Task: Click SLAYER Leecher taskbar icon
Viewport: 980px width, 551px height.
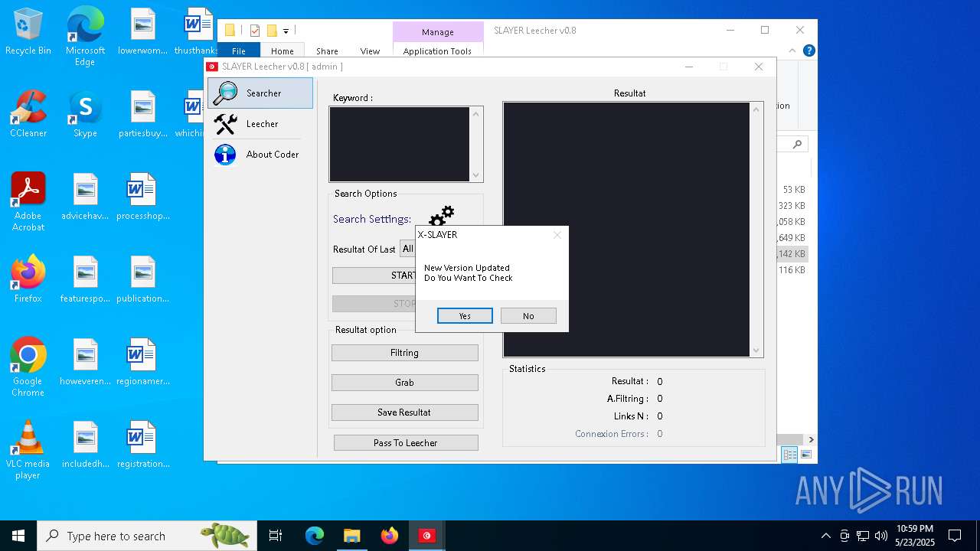Action: (427, 536)
